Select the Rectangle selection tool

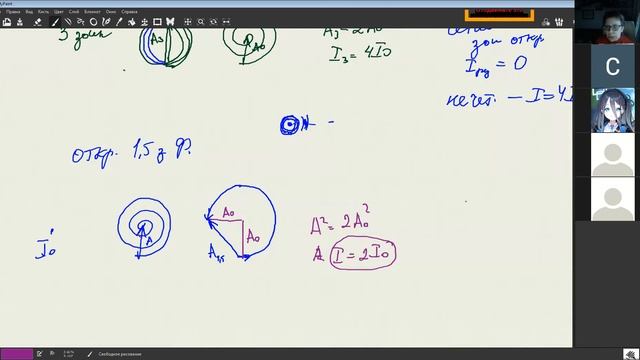(157, 22)
